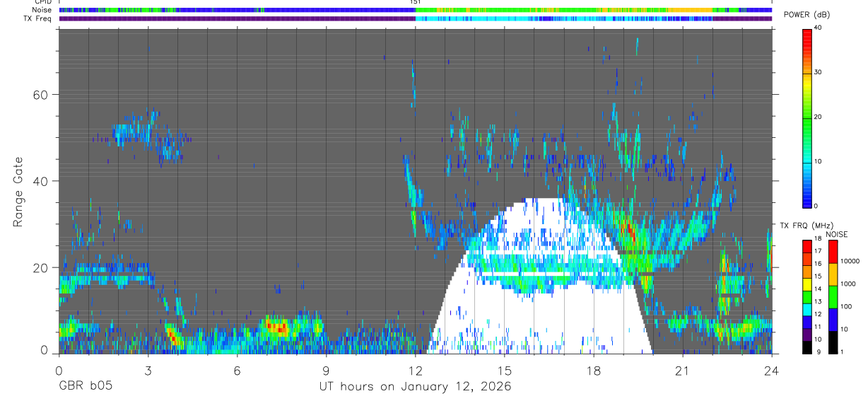Click the 12 hour tick label
The height and width of the screenshot is (401, 868).
[x=415, y=371]
